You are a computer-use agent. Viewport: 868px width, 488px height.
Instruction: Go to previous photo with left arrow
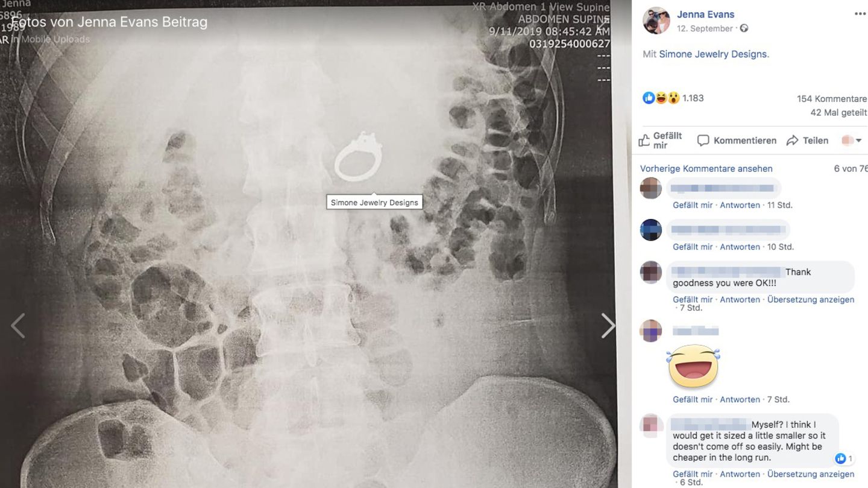click(17, 326)
